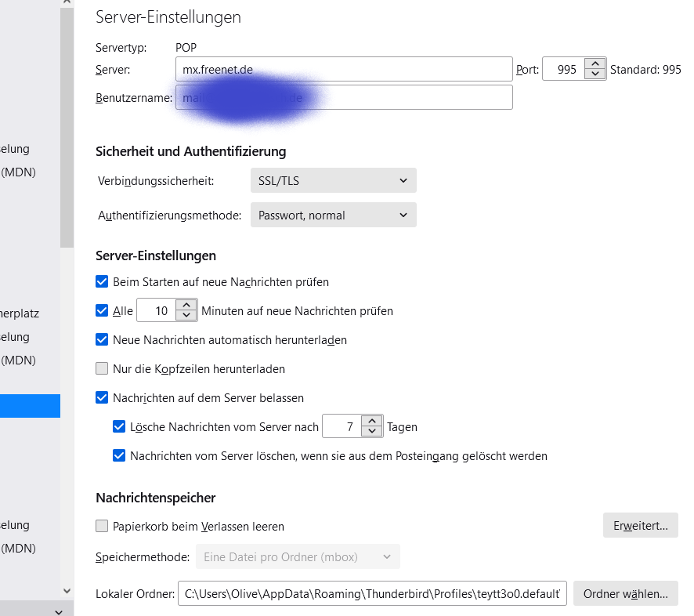Open the Verbindungssicherheit SSL/TLS dropdown
The image size is (694, 616).
333,180
